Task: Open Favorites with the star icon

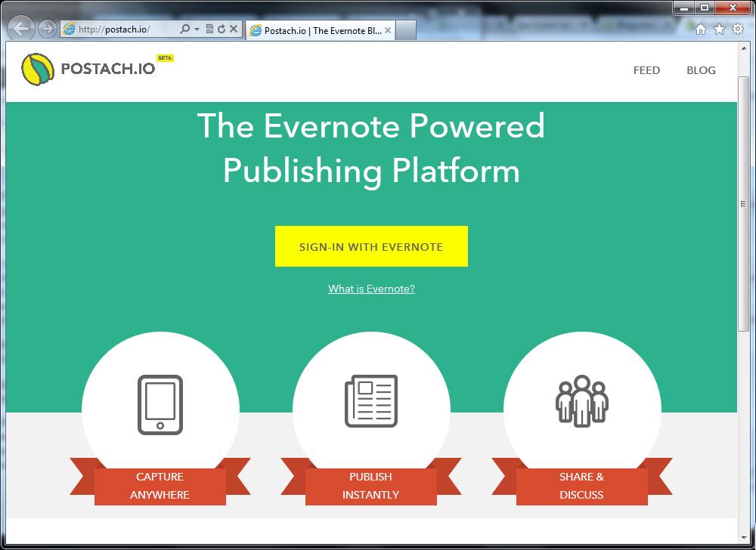Action: [719, 29]
